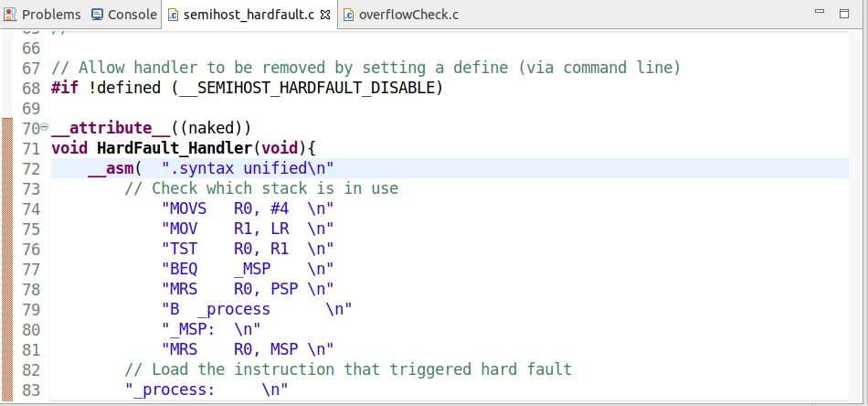Screen dimensions: 868x406
Task: Maximize the editor pane
Action: (844, 14)
